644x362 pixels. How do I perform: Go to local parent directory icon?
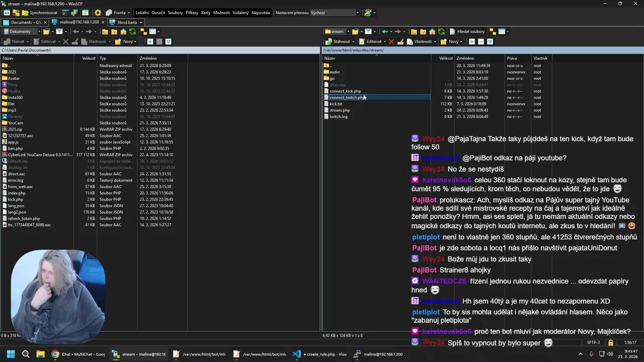105,31
